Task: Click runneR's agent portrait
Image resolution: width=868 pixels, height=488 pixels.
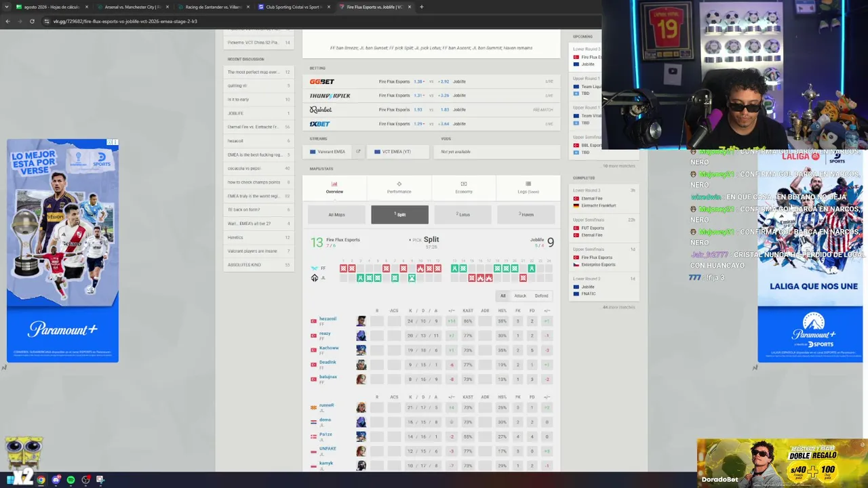Action: point(361,407)
